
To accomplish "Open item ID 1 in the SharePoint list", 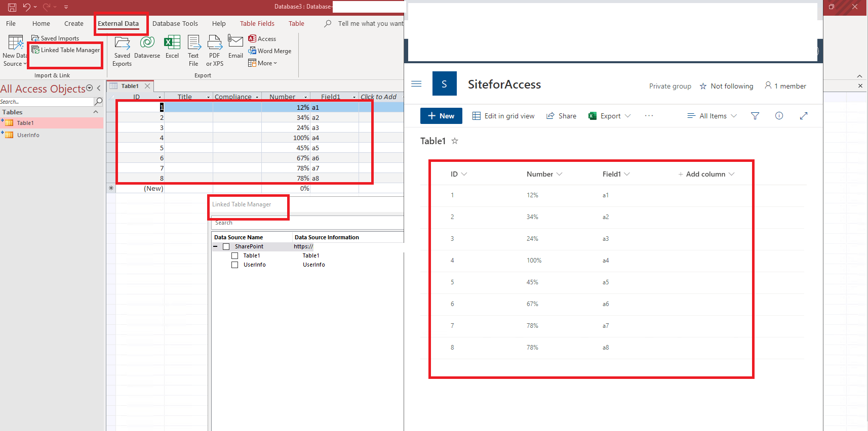I will coord(452,195).
